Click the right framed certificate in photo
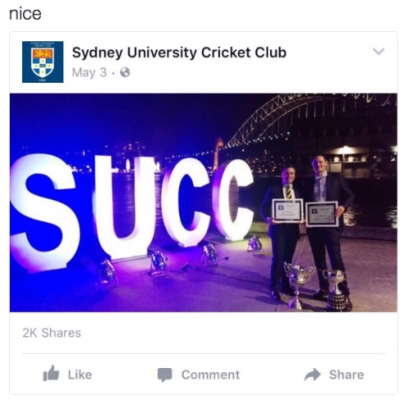409x400 pixels. coord(322,214)
